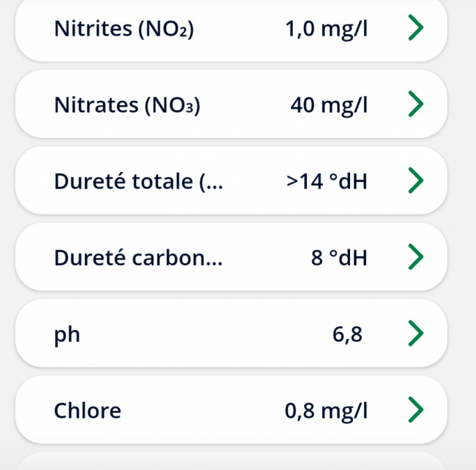Tap the >14 °dH hardness value

pos(326,181)
